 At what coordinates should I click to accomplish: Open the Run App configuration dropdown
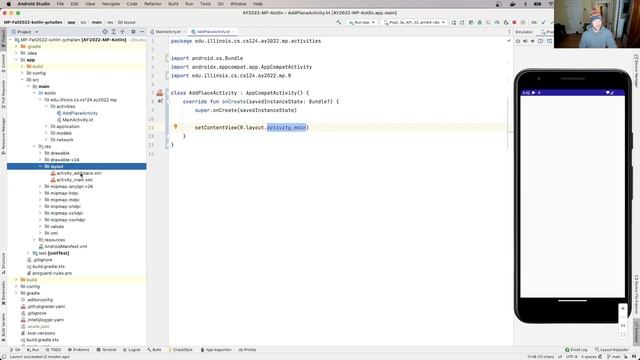point(362,22)
